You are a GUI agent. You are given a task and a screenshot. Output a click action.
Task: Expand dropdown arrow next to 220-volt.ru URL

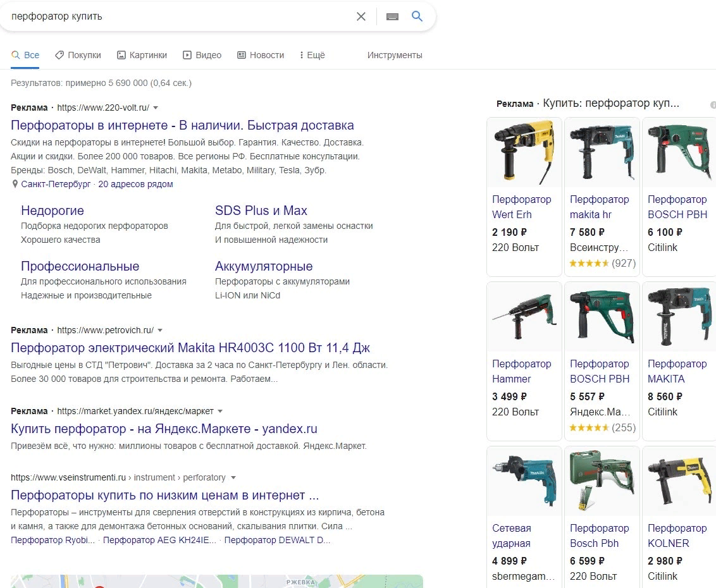pyautogui.click(x=155, y=107)
